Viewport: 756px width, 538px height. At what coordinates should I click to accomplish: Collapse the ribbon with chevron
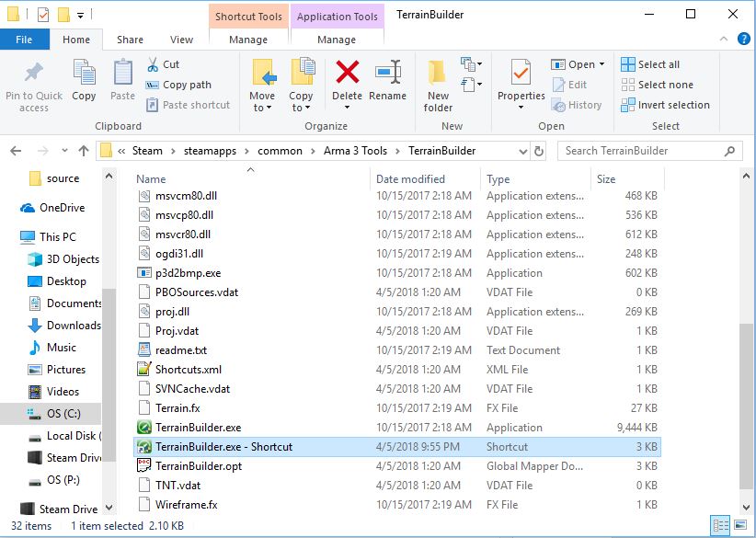724,39
